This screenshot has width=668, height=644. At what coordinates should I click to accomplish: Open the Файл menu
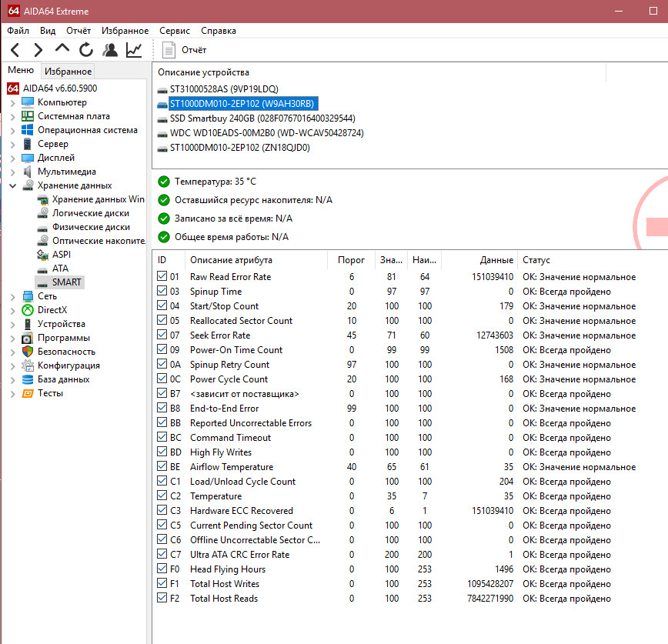(18, 31)
